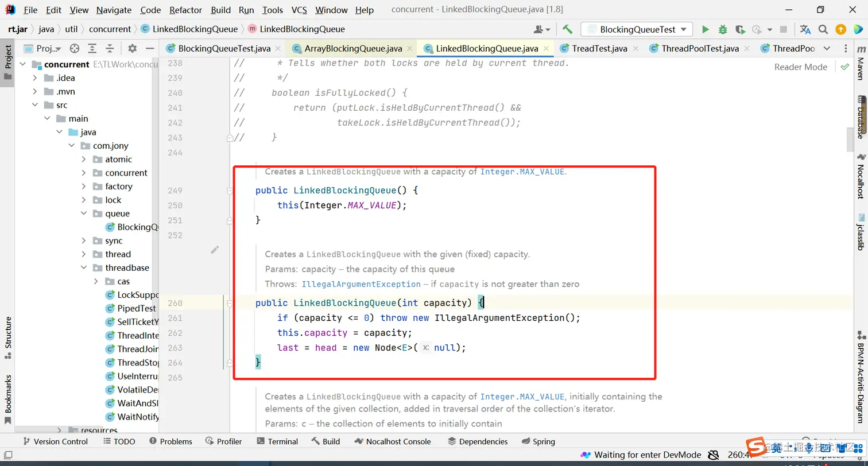Open Project panel settings gear
Image resolution: width=868 pixels, height=466 pixels.
(x=132, y=48)
